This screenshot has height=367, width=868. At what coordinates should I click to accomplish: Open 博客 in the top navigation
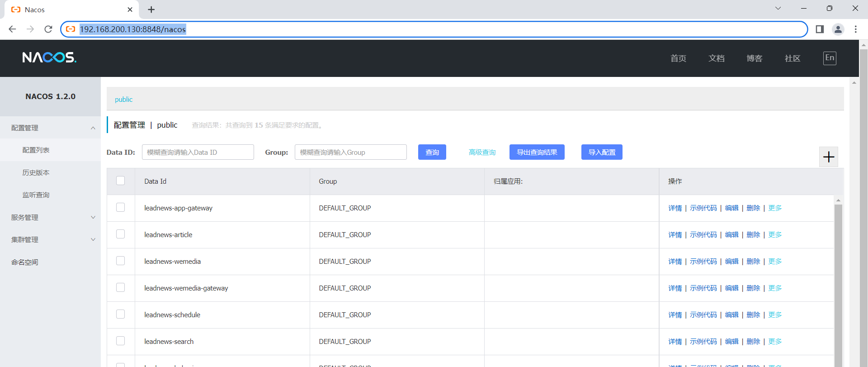point(754,58)
